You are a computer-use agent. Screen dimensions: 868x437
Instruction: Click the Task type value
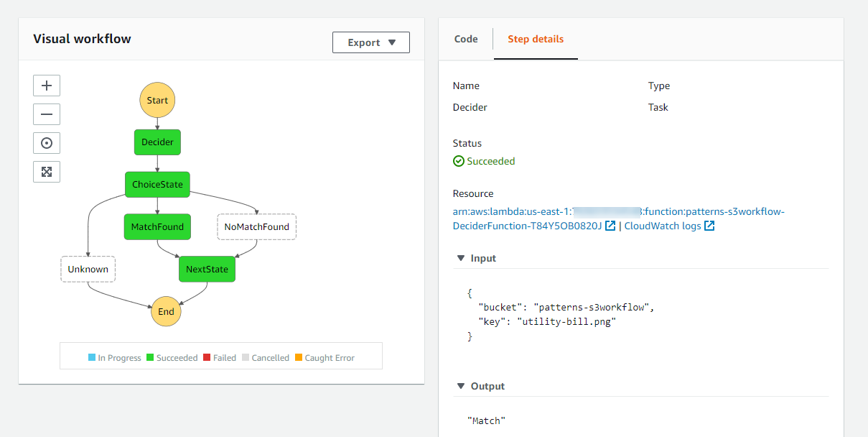pos(658,107)
